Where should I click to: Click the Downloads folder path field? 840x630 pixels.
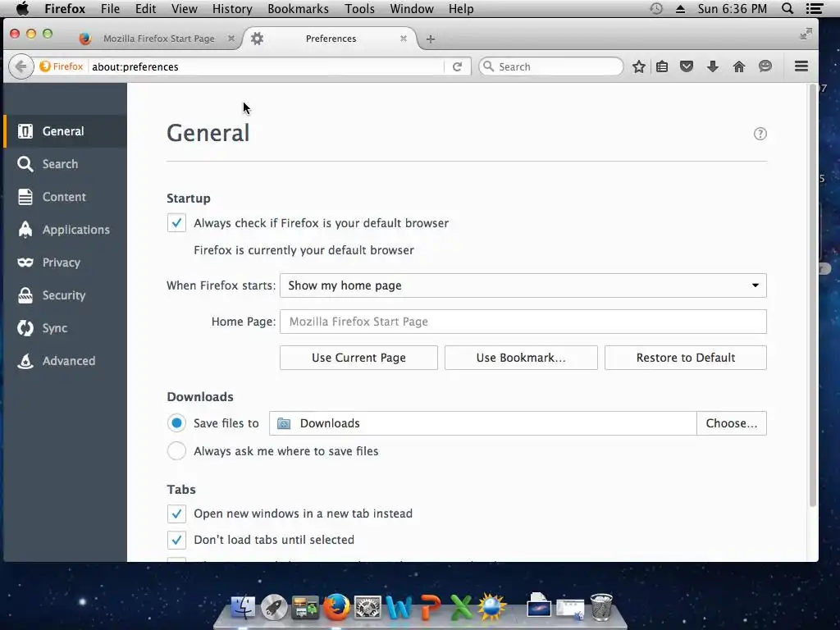(x=482, y=423)
